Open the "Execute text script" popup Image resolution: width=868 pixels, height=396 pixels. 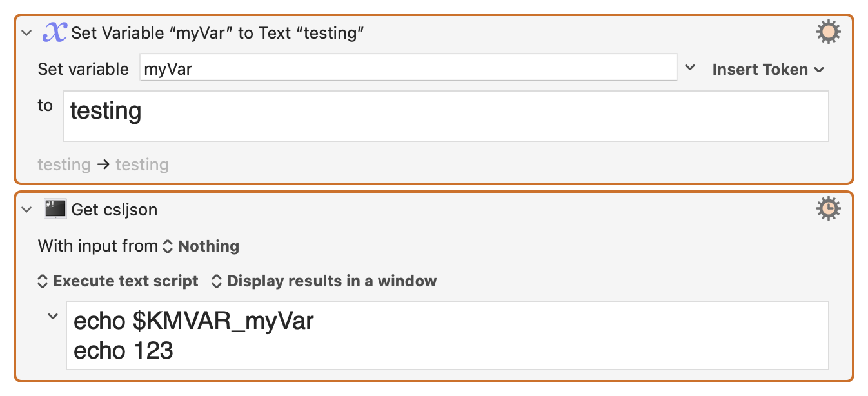(118, 281)
